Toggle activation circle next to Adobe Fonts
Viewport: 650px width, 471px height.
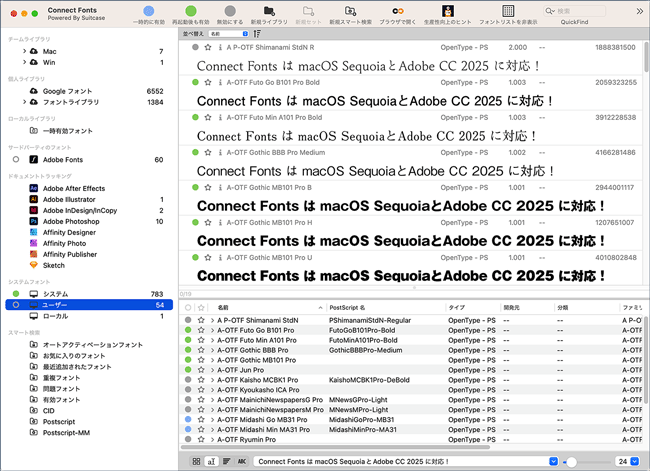point(16,160)
